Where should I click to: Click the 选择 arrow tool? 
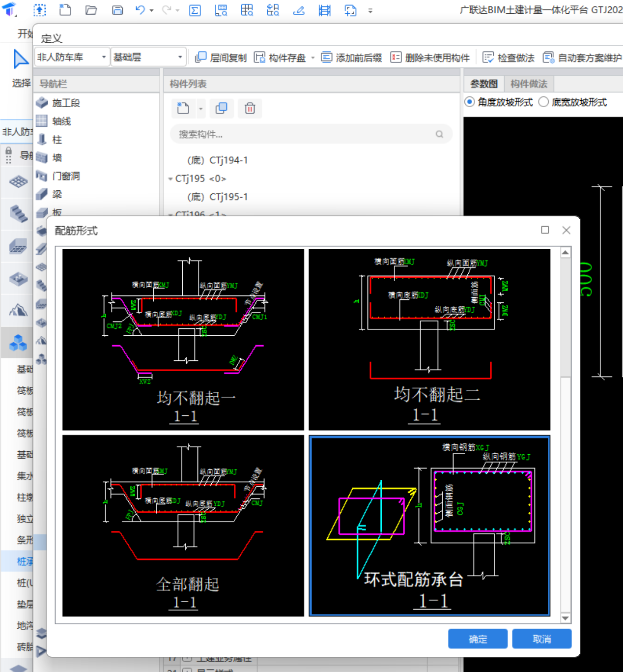[21, 68]
